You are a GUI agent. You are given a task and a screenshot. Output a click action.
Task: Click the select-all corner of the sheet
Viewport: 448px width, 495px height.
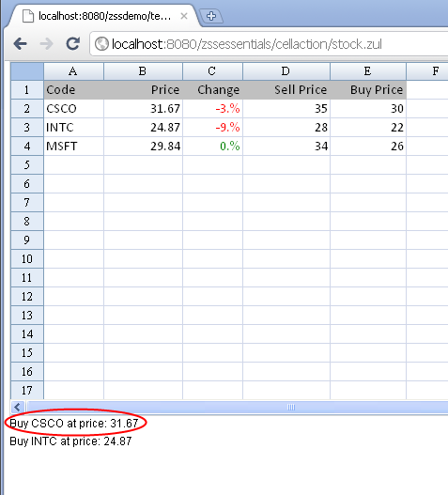27,71
